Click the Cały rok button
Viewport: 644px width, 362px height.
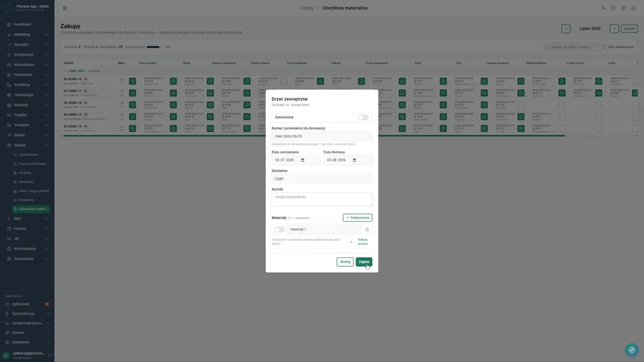tap(629, 29)
